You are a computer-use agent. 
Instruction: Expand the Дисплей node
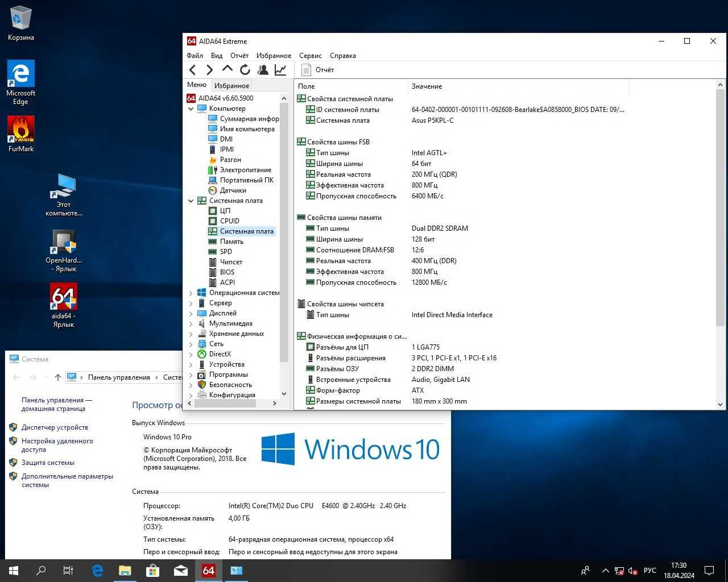[x=191, y=313]
